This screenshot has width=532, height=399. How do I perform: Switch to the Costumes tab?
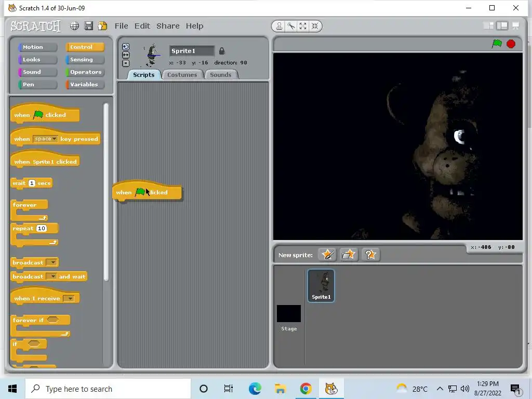tap(182, 75)
